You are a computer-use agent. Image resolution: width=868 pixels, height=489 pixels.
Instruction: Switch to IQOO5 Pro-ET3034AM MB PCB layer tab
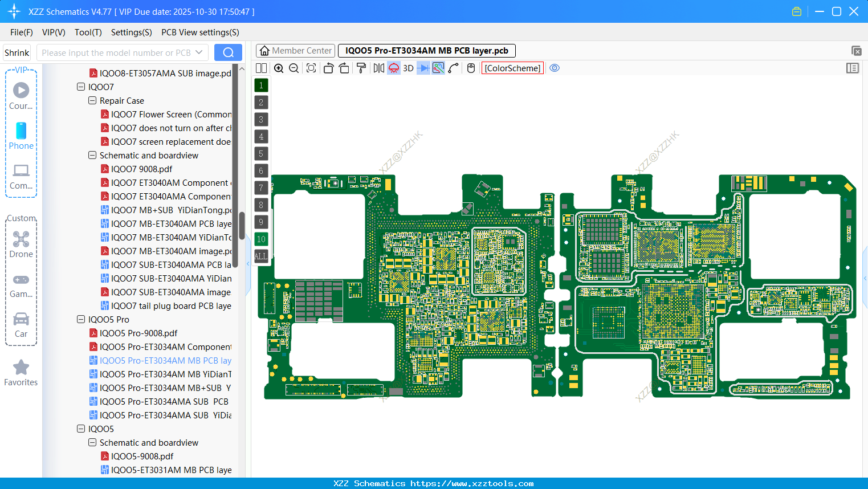(x=426, y=51)
